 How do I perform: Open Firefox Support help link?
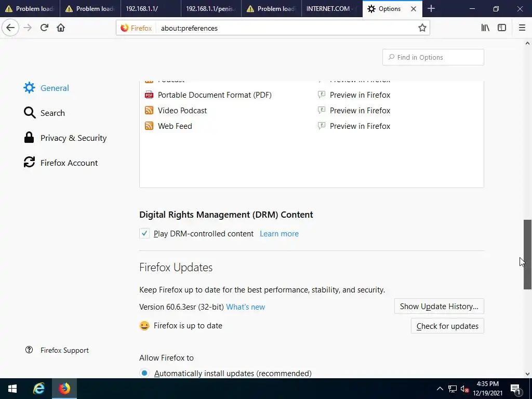57,350
